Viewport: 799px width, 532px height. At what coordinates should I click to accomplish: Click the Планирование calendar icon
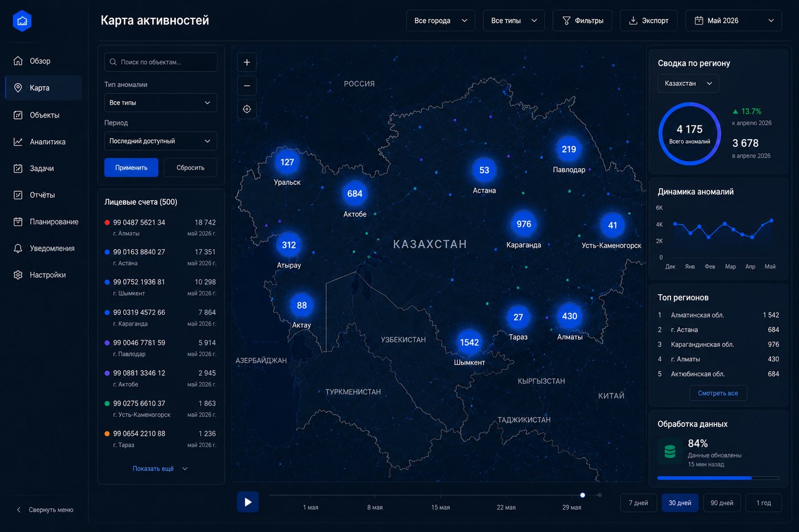click(18, 222)
